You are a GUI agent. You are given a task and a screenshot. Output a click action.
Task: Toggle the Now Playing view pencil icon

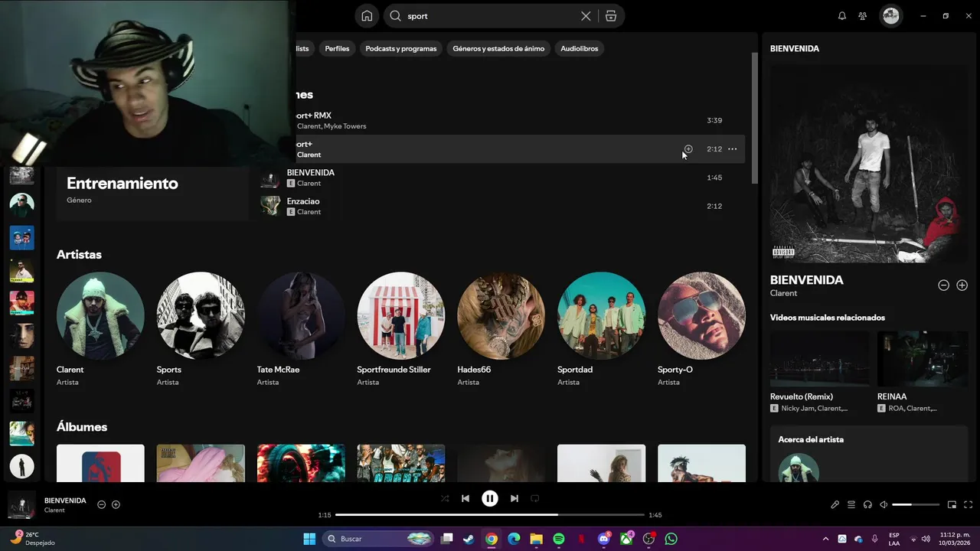835,505
